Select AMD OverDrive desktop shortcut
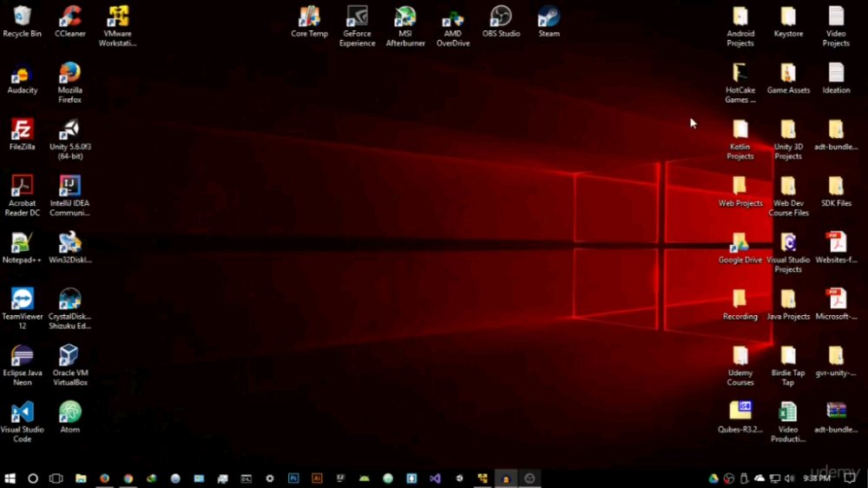Screen dimensions: 868x488 coord(453,27)
